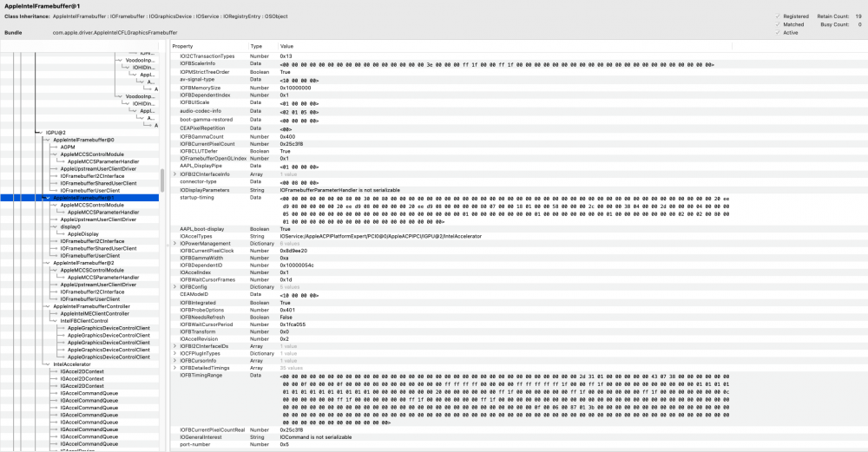This screenshot has height=452, width=868.
Task: Click the com.apple.driver.AppleIntelCFLGraphicsFramebuffer bundle text
Action: click(x=115, y=33)
